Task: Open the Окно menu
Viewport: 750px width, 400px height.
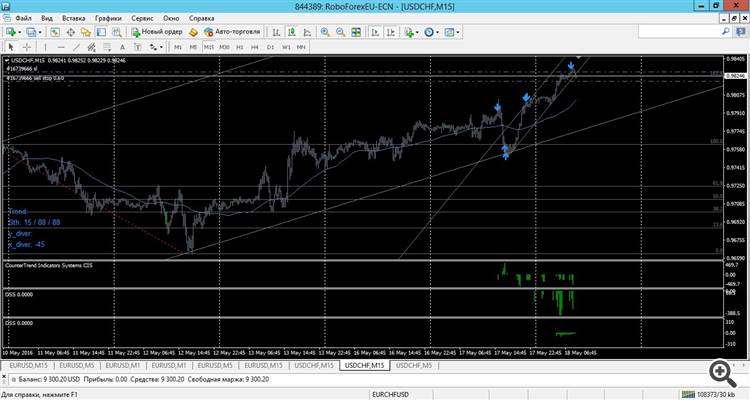Action: click(x=171, y=18)
